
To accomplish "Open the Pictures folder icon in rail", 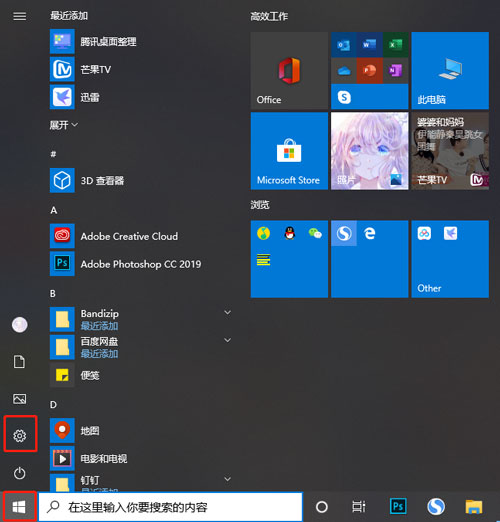I will click(19, 399).
